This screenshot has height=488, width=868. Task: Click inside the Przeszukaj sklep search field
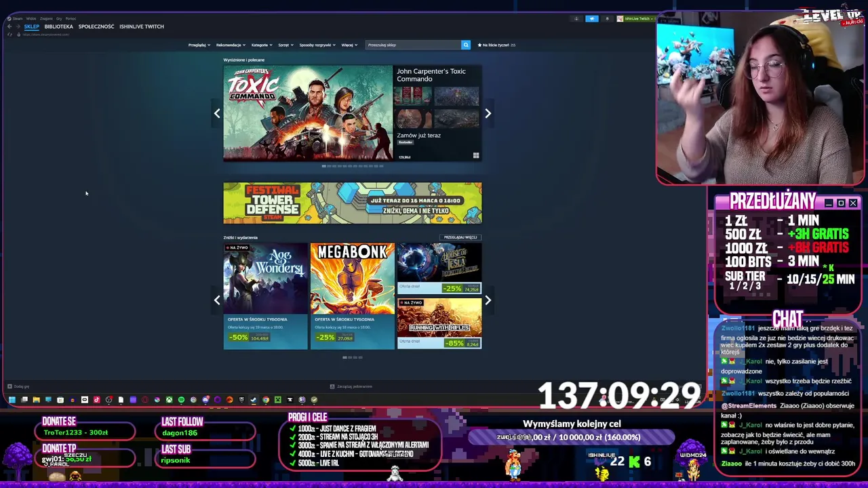tap(412, 45)
